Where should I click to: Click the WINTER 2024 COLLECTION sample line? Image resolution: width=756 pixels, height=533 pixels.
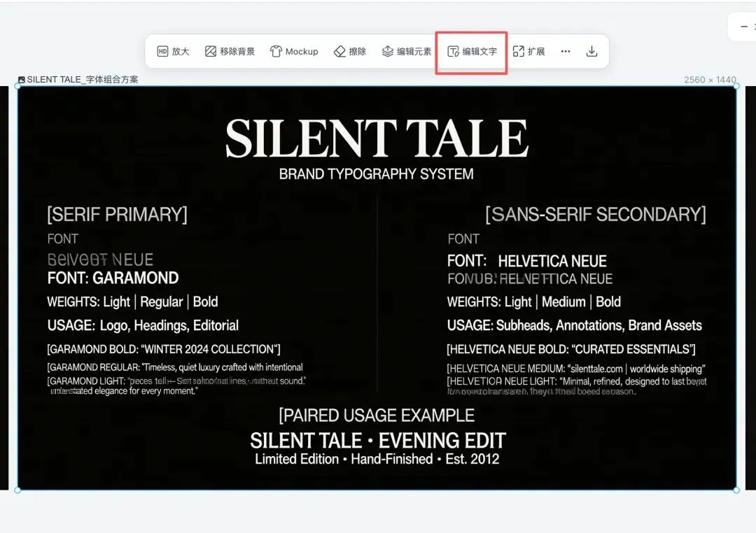click(x=163, y=350)
